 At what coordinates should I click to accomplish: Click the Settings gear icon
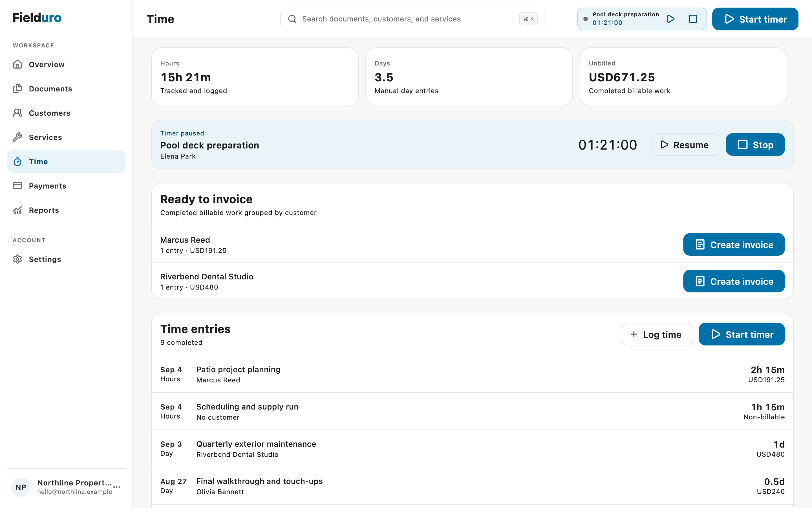pos(17,259)
